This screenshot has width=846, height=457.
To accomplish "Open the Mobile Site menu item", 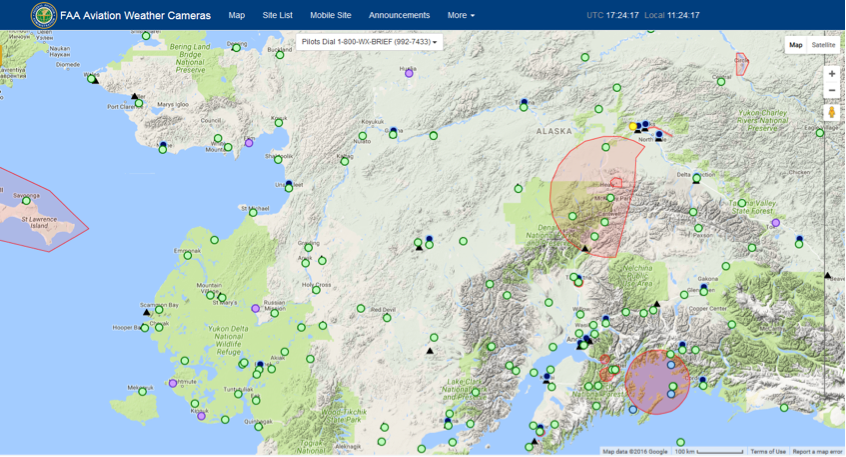I will 330,15.
